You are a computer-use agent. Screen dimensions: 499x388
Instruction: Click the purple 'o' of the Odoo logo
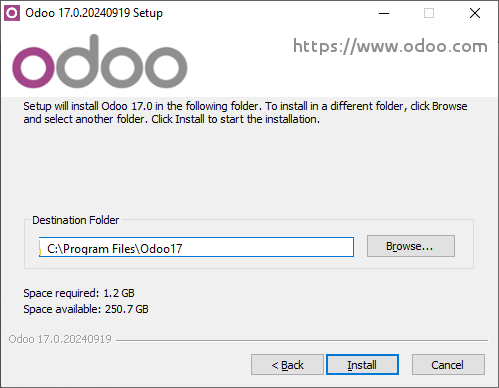(33, 67)
